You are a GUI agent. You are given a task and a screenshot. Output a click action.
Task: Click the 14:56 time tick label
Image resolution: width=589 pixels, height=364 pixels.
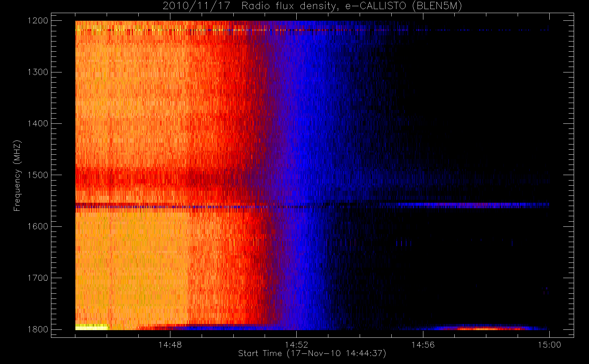coord(423,345)
